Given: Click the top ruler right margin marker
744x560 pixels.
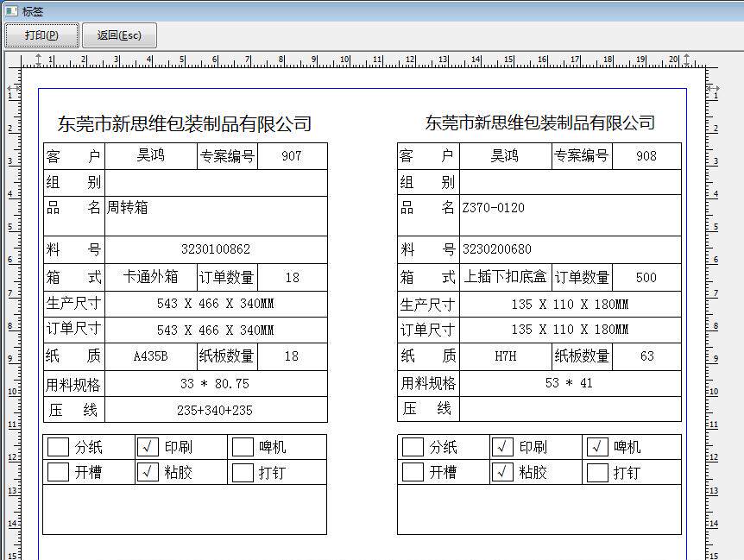Looking at the screenshot, I should 686,60.
